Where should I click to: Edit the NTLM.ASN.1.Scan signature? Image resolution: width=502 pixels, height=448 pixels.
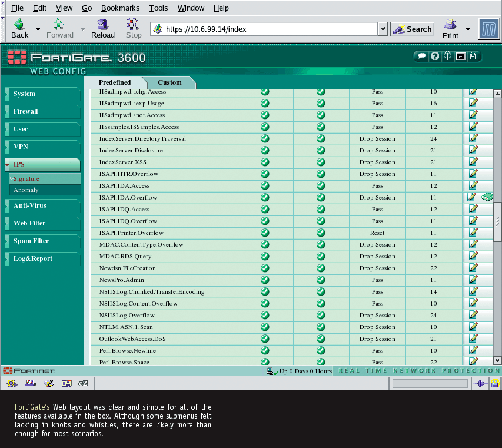pos(473,327)
